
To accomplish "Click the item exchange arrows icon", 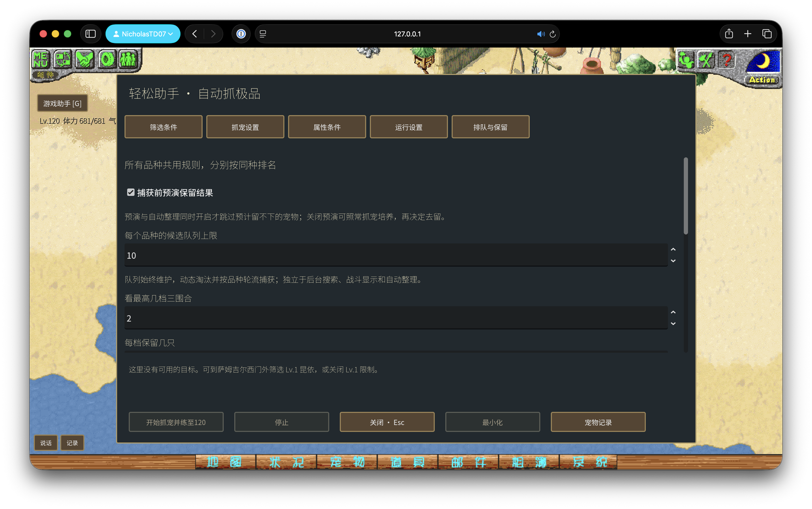I will 63,59.
